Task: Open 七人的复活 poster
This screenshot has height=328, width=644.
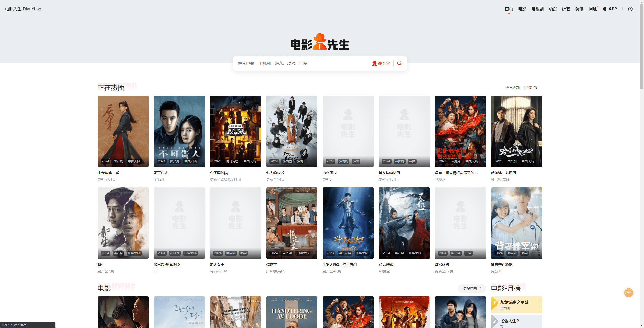Action: pos(292,131)
